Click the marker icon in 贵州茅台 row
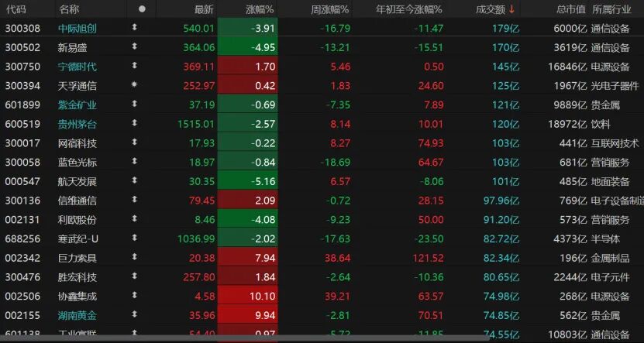 point(134,124)
